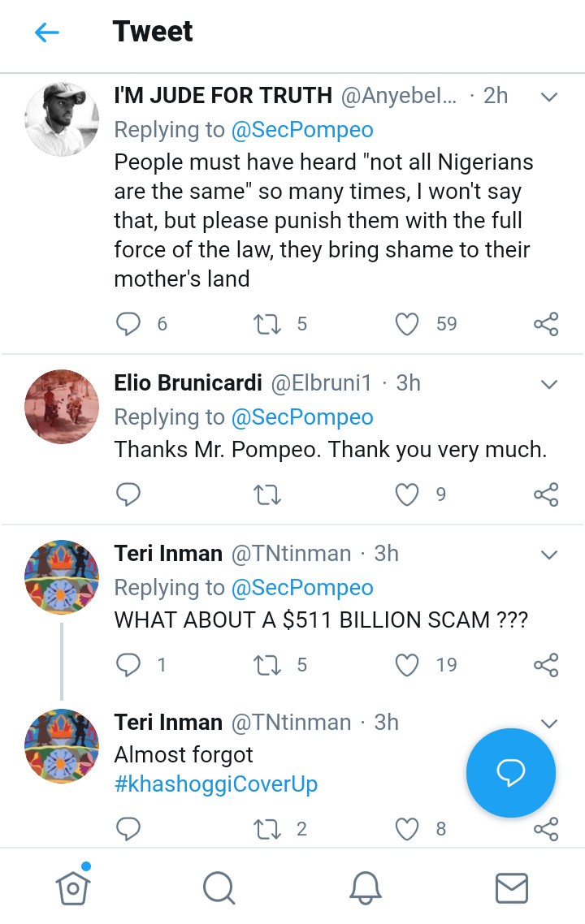This screenshot has width=585, height=924.
Task: Go back using the arrow icon
Action: [47, 32]
